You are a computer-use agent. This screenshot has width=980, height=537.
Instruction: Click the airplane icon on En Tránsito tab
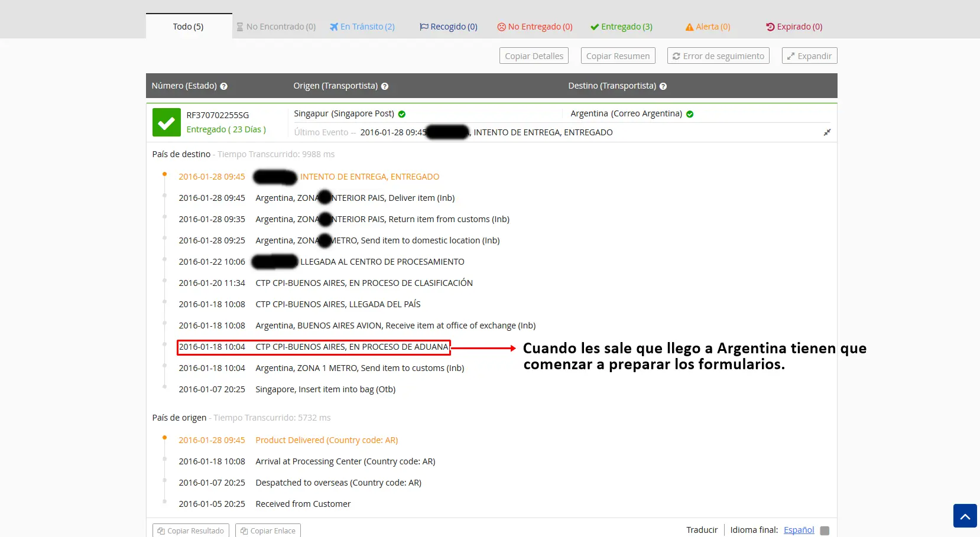point(334,27)
